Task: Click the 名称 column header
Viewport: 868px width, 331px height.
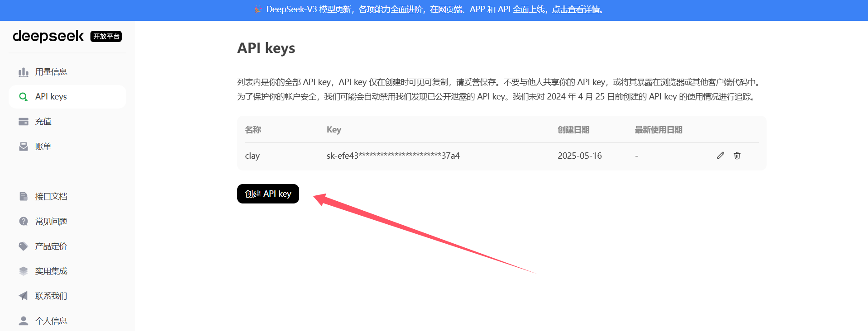Action: coord(253,130)
